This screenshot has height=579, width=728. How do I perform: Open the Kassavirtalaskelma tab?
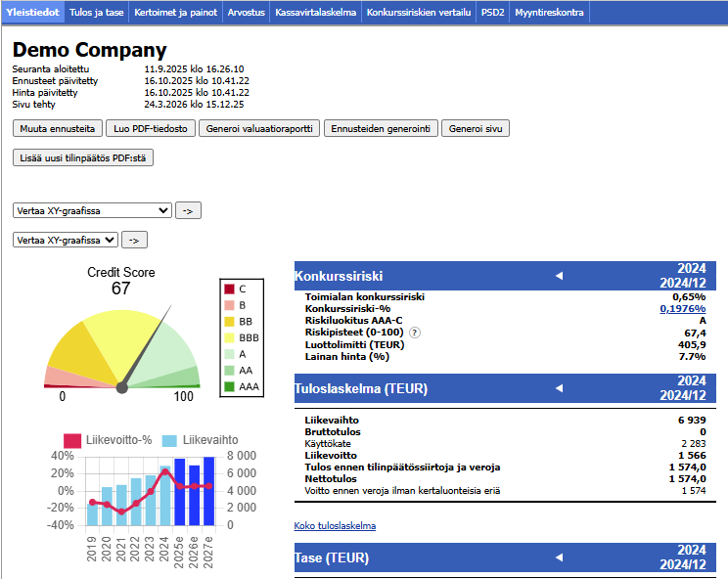pos(316,12)
